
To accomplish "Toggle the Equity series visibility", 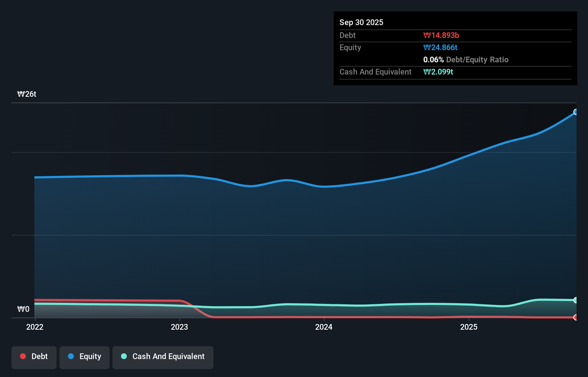I will 85,357.
